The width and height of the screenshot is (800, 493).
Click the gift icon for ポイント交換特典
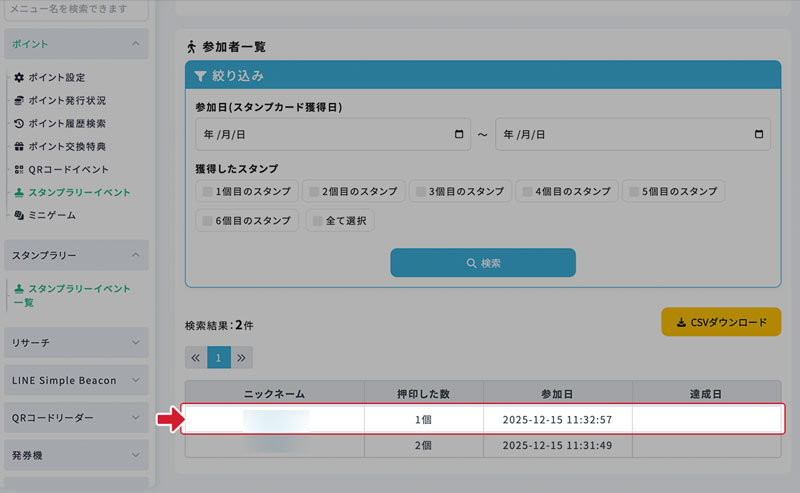coord(19,147)
